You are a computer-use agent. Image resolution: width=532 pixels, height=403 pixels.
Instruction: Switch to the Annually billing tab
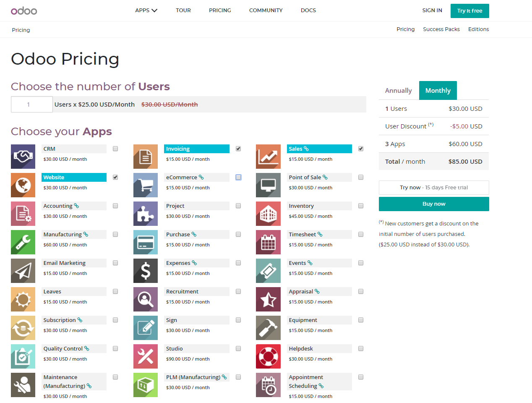click(399, 91)
